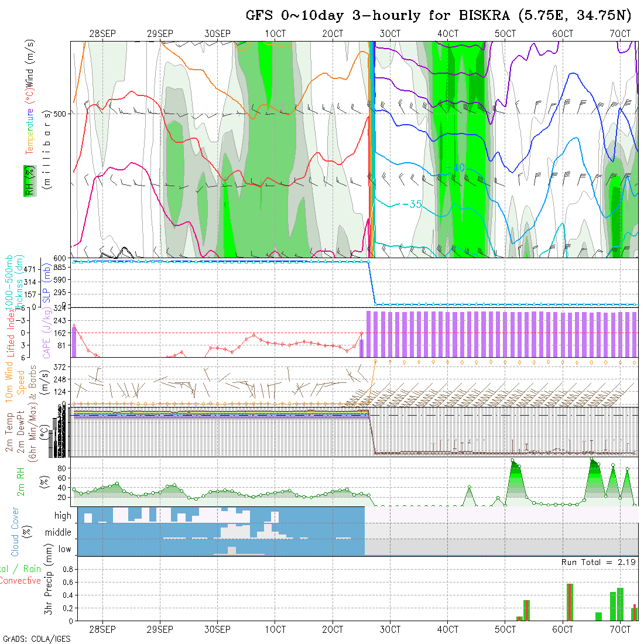This screenshot has width=644, height=644.
Task: Click the tallest precipitation bar near 6OCT
Action: 570,602
